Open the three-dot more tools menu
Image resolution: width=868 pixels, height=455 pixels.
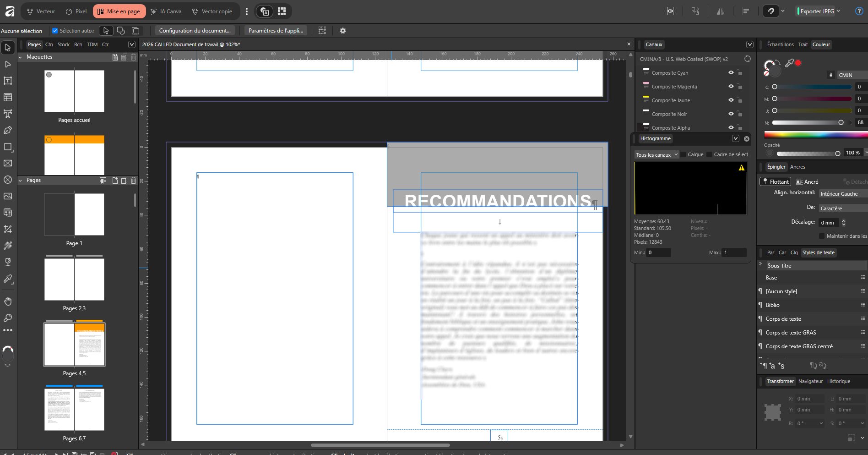(x=8, y=330)
